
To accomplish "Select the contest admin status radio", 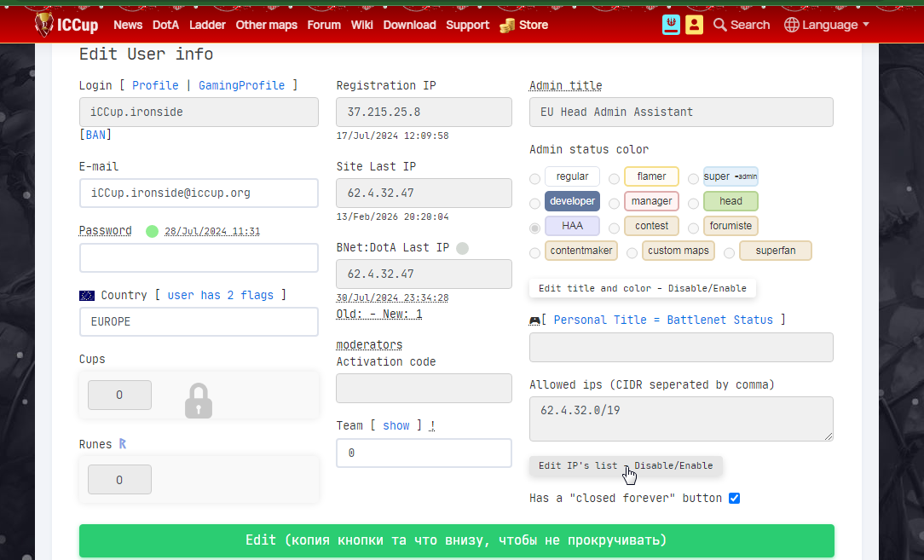I will pos(614,228).
